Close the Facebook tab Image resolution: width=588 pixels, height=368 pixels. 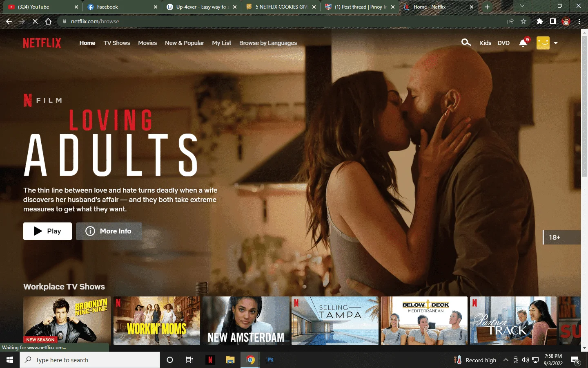[x=155, y=7]
